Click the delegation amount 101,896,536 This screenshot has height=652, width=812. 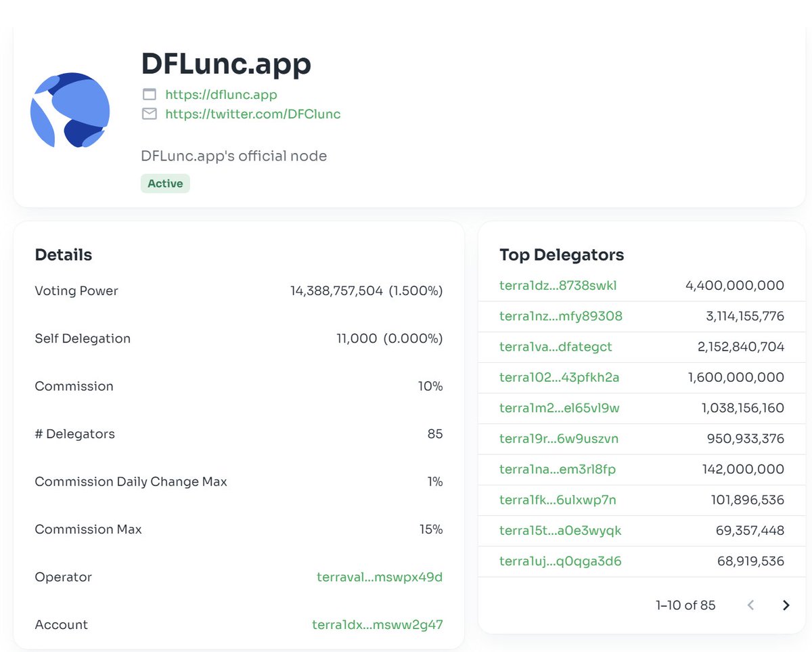coord(748,500)
